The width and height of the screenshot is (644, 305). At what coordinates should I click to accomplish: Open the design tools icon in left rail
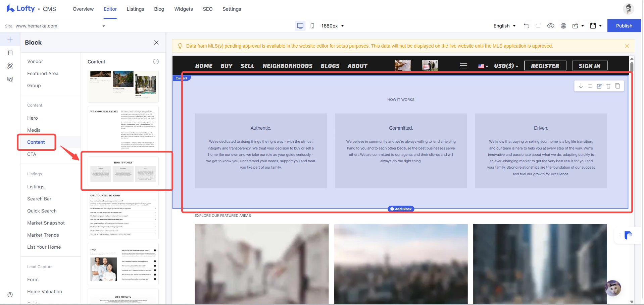tap(10, 66)
